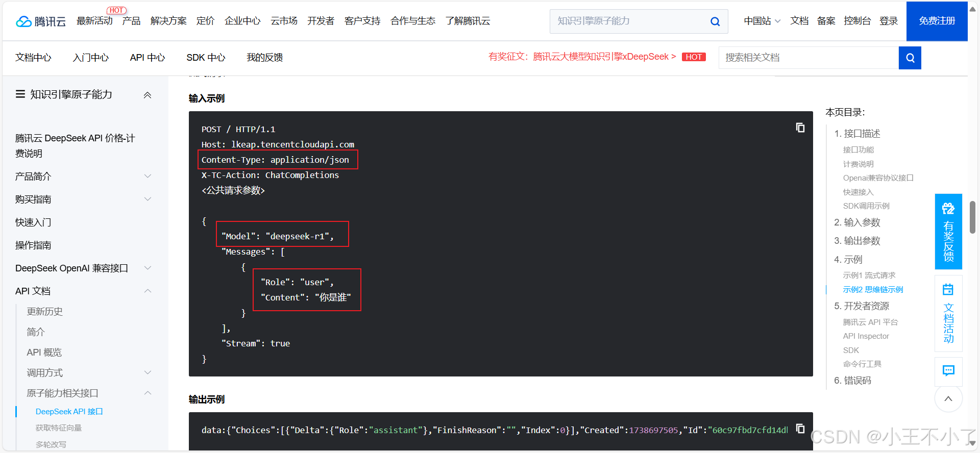Open the 客户支持 top menu
Viewport: 980px width, 453px height.
[x=362, y=21]
